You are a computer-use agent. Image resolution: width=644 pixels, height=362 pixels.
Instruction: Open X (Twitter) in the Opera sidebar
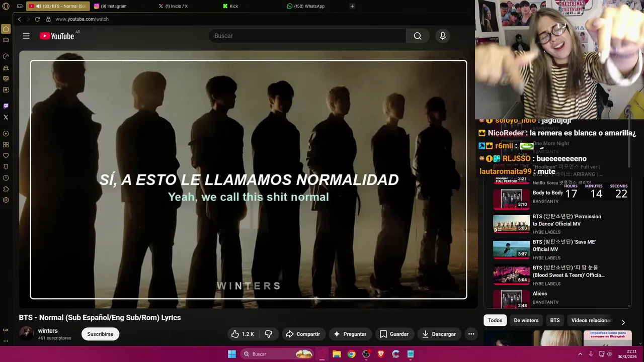click(6, 117)
